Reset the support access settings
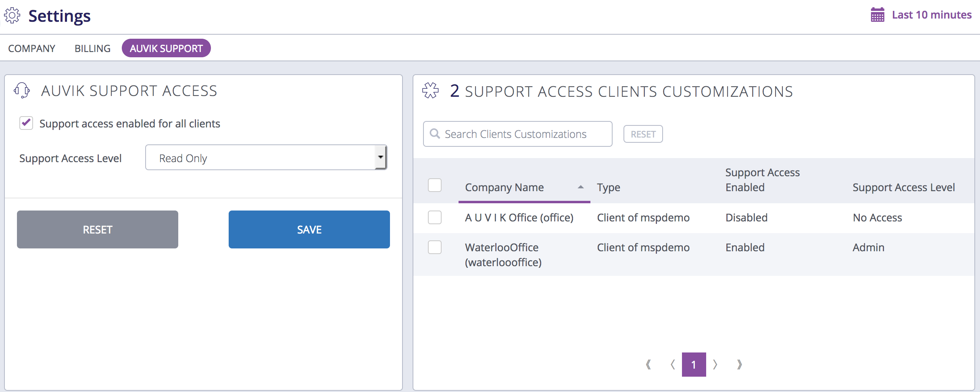The image size is (980, 392). (97, 229)
